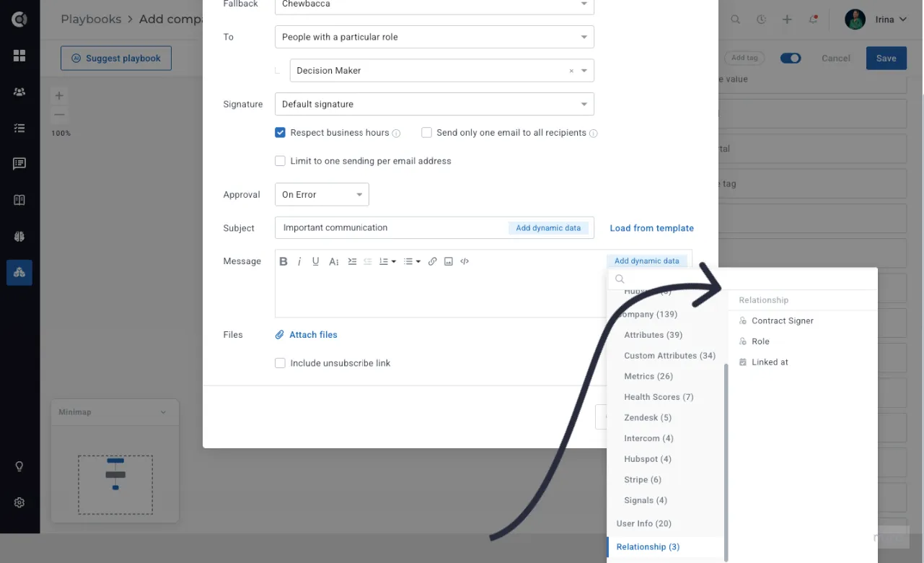Increase indent in message editor
The width and height of the screenshot is (924, 563).
tap(352, 261)
